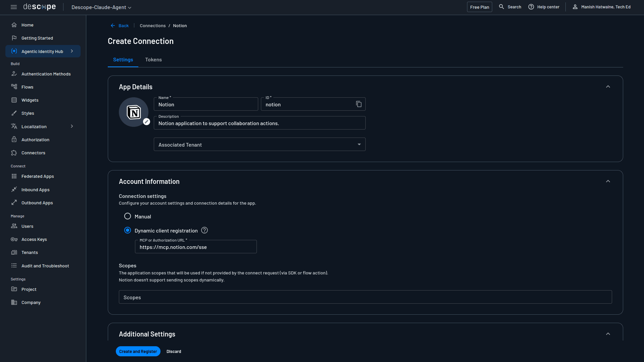
Task: Select the Manual radio option
Action: (x=128, y=216)
